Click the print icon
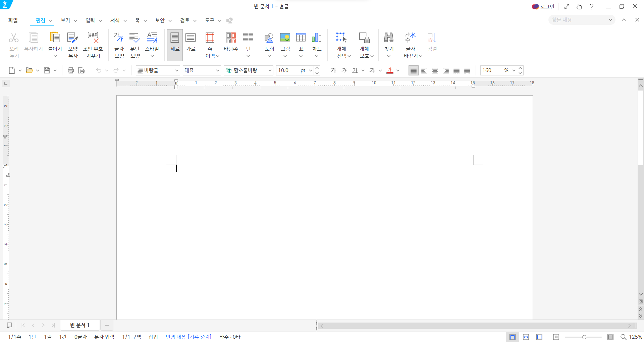The image size is (644, 342). 70,70
